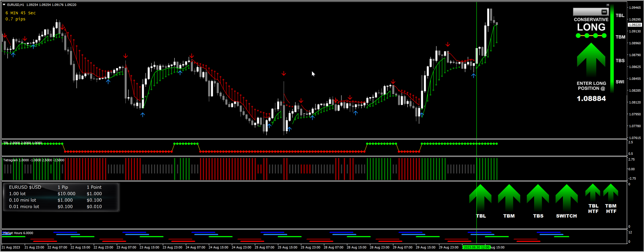Click the small TBM HTF arrow
This screenshot has width=644, height=252.
click(611, 192)
